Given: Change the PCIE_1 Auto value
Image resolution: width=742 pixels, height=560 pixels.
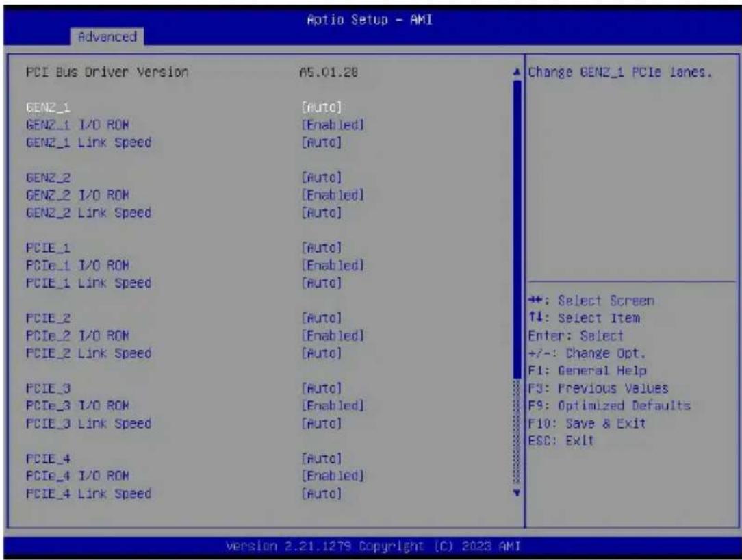Looking at the screenshot, I should pos(321,248).
